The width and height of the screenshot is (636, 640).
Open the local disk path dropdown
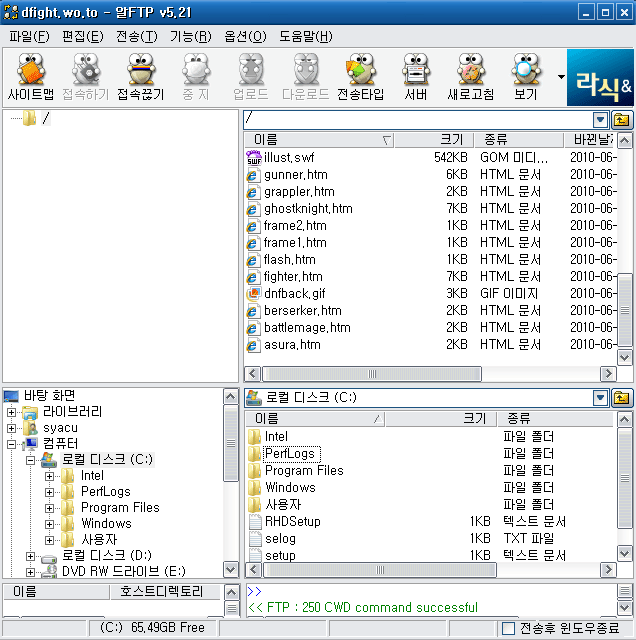[601, 398]
